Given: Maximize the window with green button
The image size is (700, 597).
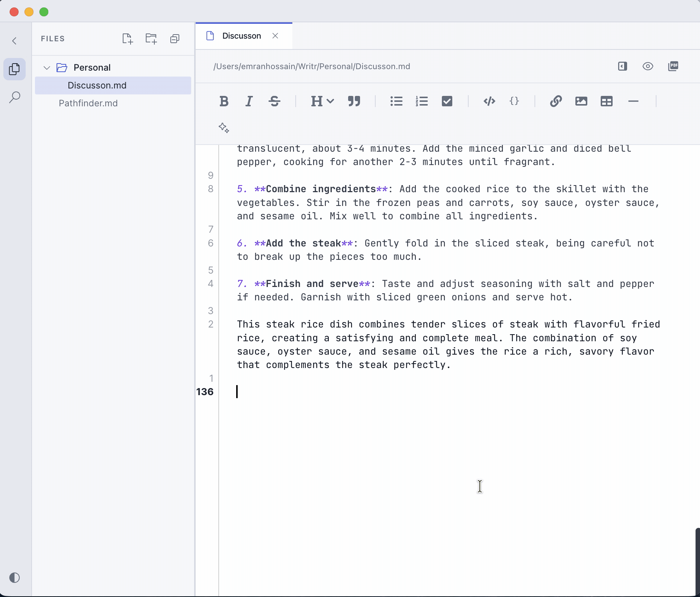Looking at the screenshot, I should click(x=44, y=12).
